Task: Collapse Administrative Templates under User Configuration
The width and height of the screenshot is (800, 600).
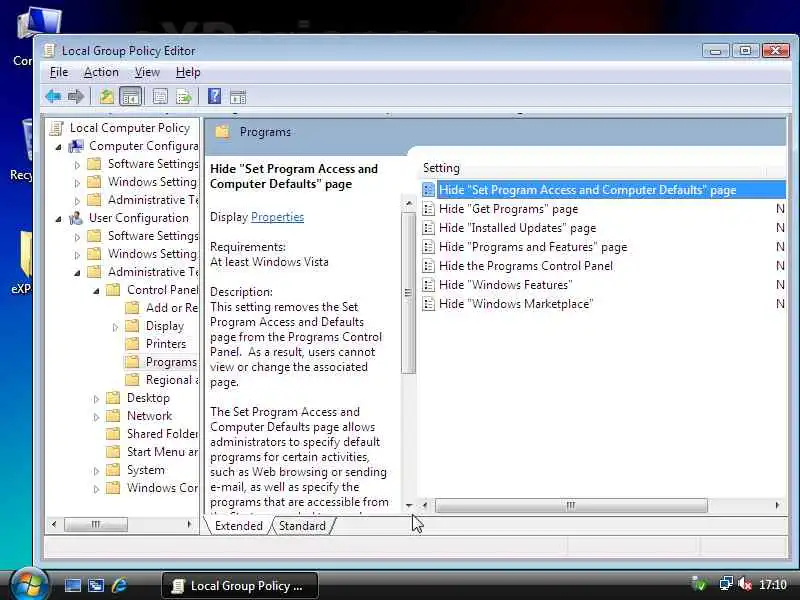Action: [77, 273]
